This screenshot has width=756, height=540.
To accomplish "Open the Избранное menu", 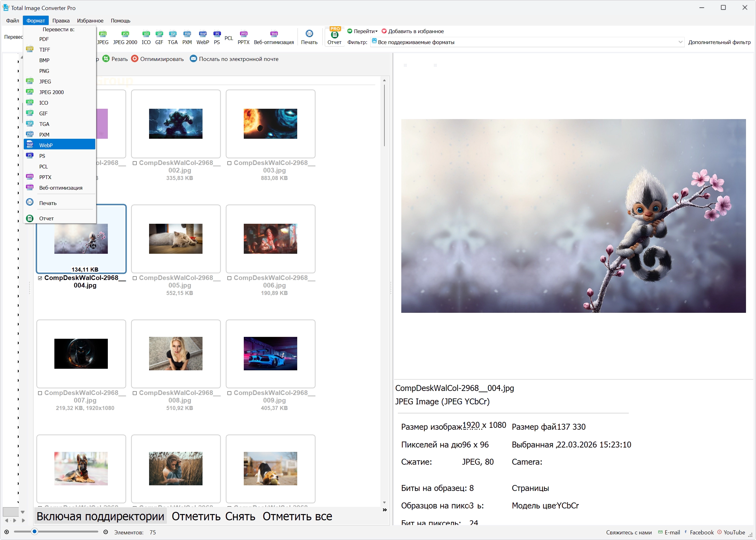I will point(90,21).
